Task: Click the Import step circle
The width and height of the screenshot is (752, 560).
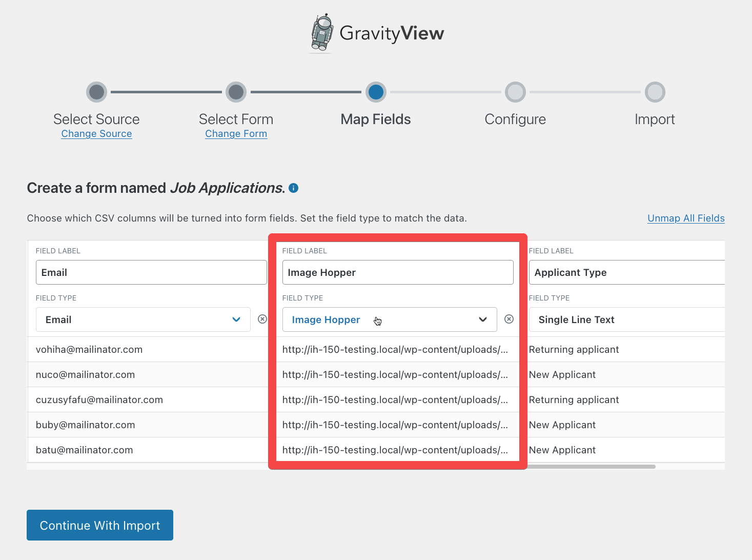Action: coord(655,92)
